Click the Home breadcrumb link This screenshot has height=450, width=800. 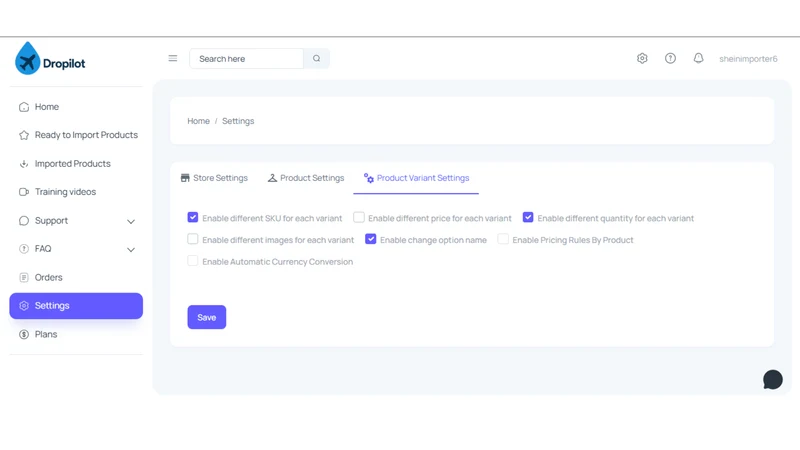click(198, 121)
